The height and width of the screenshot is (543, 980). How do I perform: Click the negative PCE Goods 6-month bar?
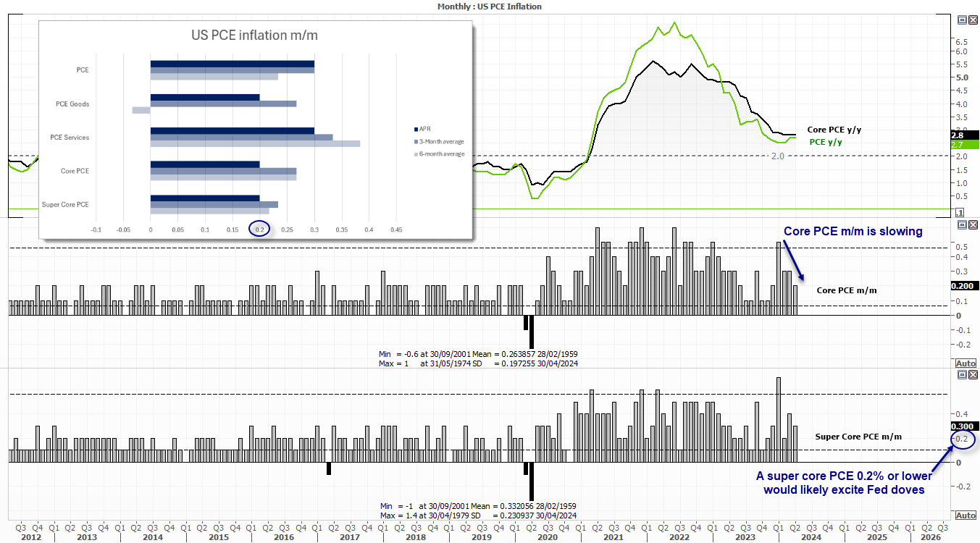pos(141,110)
